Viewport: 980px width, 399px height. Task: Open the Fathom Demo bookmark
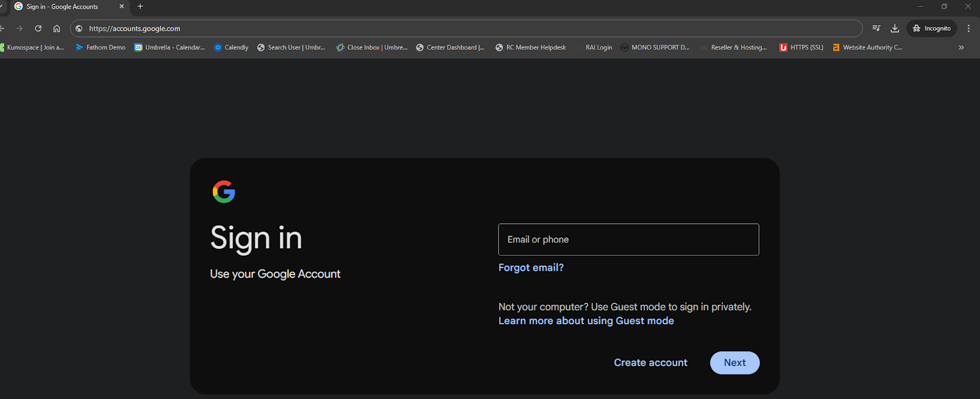pos(100,47)
